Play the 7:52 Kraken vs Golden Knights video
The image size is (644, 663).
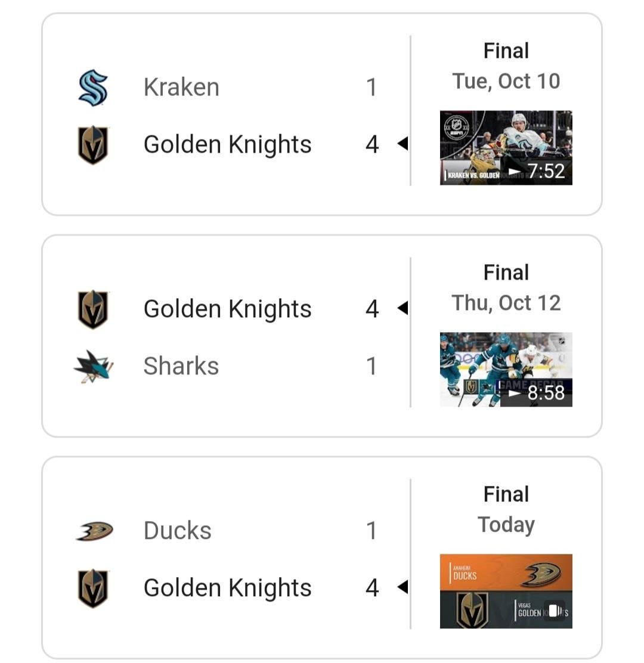pos(506,148)
